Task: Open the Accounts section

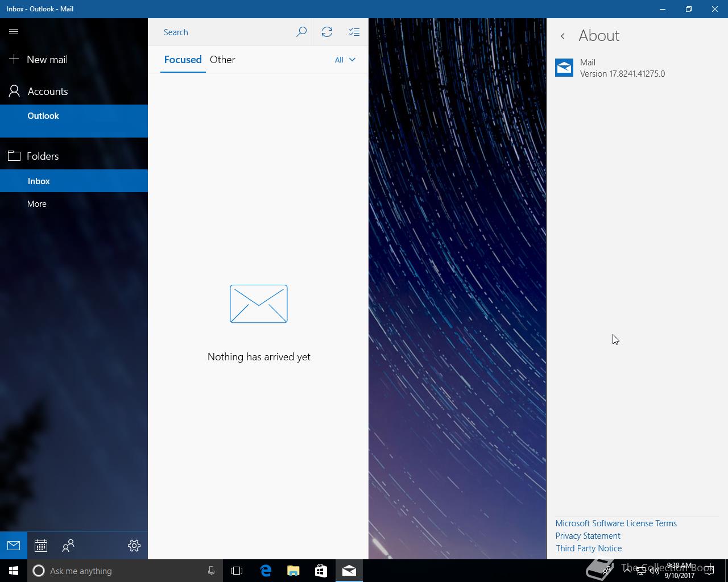Action: click(74, 91)
